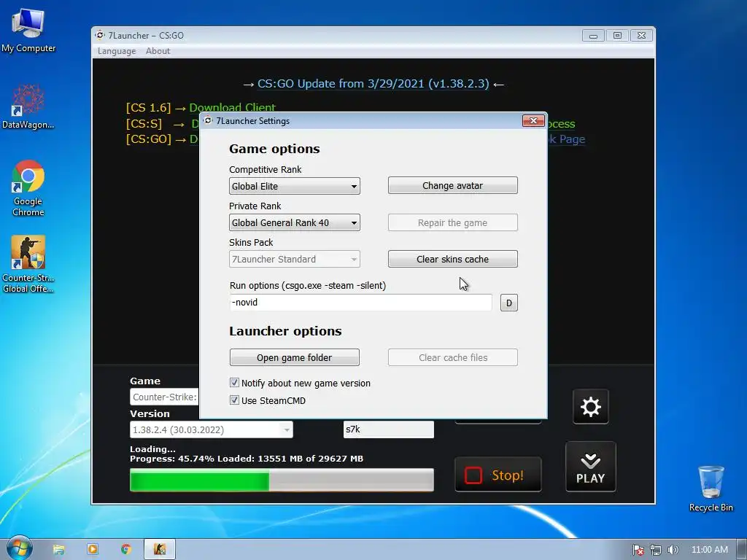Open the media player taskbar icon

coord(93,550)
